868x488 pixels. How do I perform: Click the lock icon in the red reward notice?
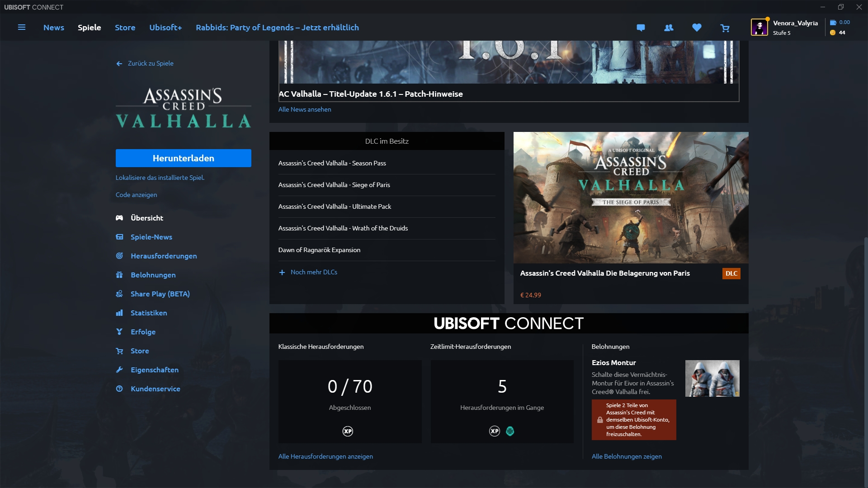(600, 420)
